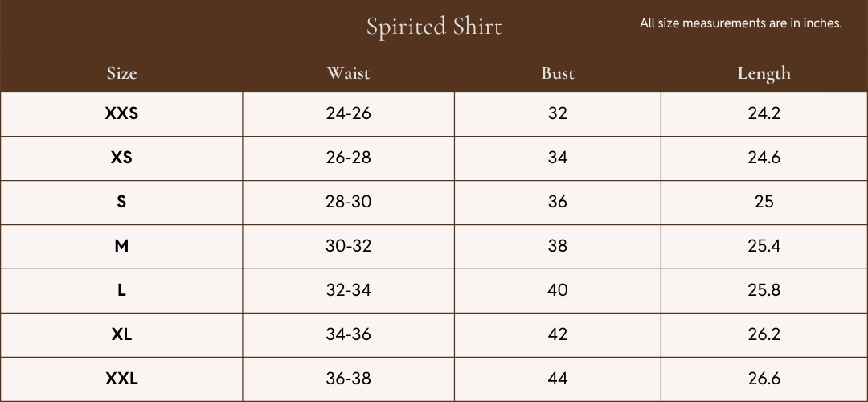Click length value 24.2

[764, 113]
